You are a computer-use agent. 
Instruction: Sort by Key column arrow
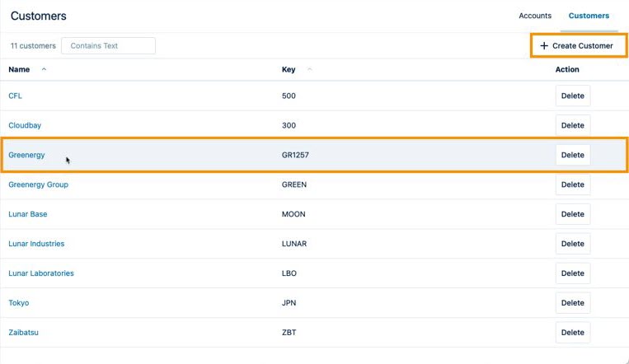pyautogui.click(x=309, y=70)
